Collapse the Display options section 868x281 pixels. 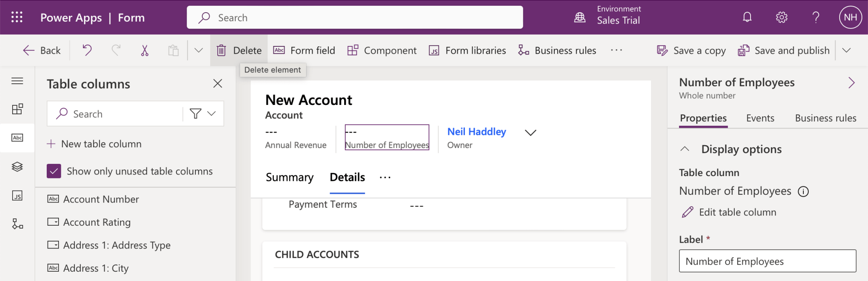pos(685,149)
